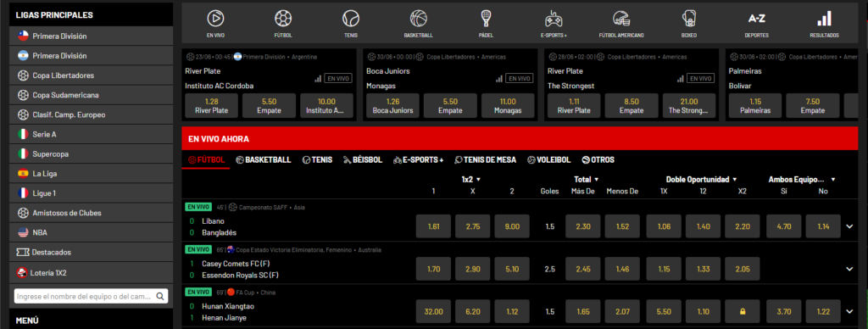The height and width of the screenshot is (329, 868).
Task: Click the Menú section header
Action: pyautogui.click(x=92, y=321)
